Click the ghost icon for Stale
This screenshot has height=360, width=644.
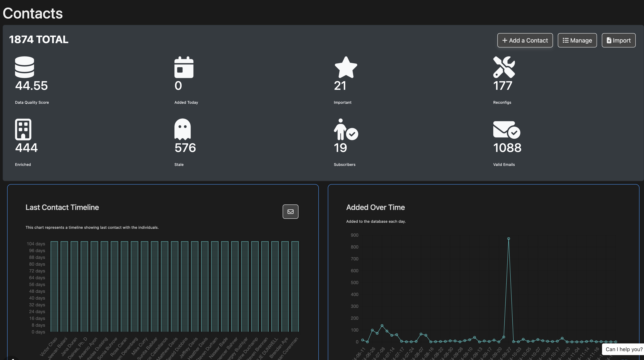click(183, 129)
